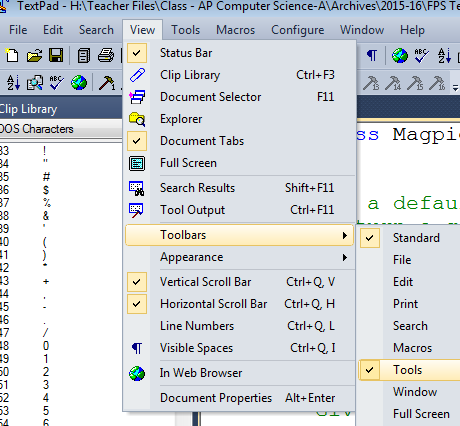Click the Find in Files icon, second toolbar row
460x426 pixels.
(35, 82)
